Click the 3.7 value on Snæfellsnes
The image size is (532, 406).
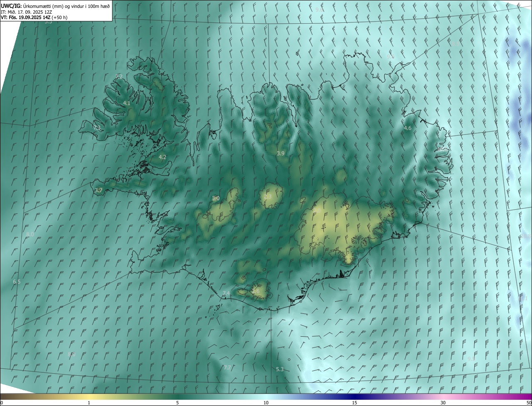(x=98, y=191)
